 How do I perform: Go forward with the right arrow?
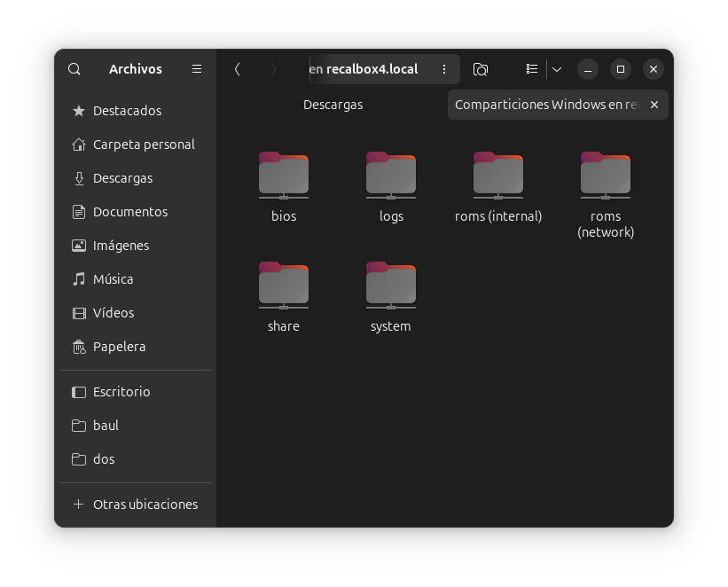click(x=273, y=69)
